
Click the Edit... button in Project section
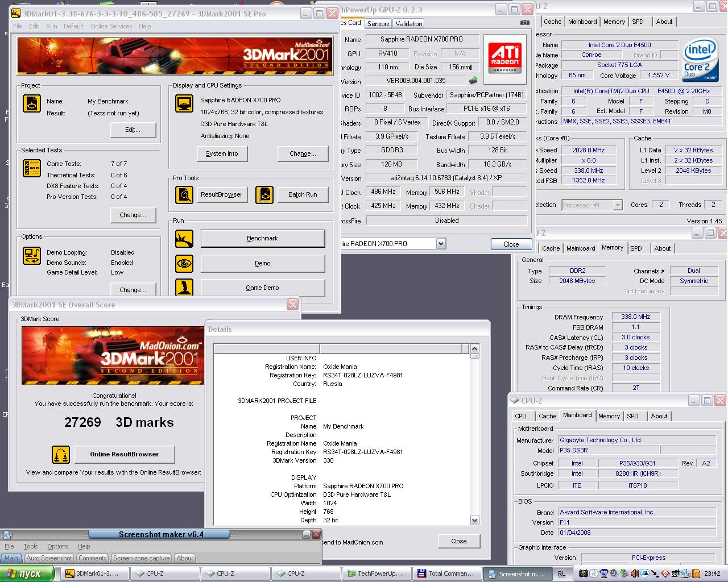click(x=133, y=130)
